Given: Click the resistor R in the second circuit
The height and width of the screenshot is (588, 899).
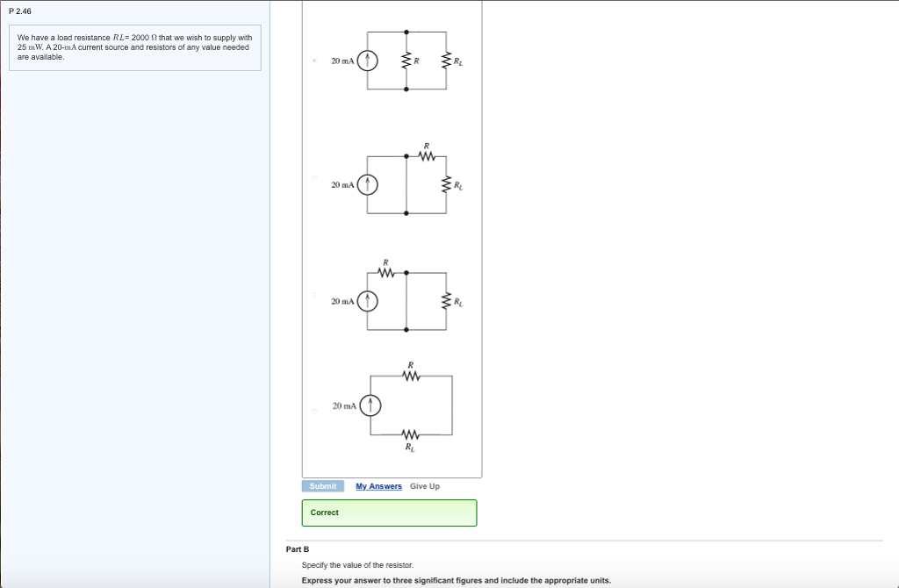Looking at the screenshot, I should 428,155.
